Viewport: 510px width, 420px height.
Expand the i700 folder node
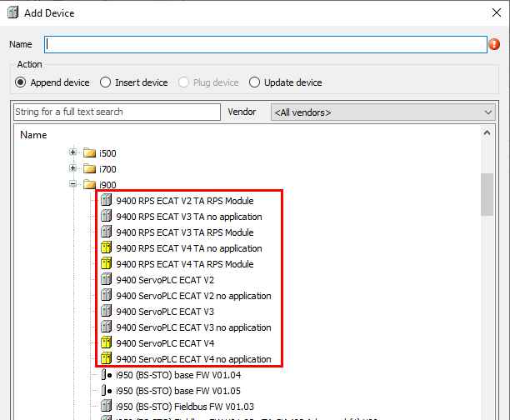pos(73,169)
